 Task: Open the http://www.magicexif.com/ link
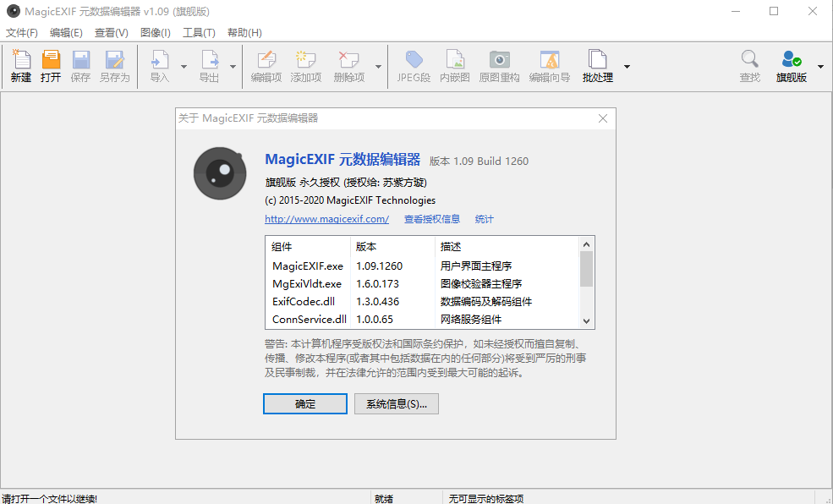(326, 219)
